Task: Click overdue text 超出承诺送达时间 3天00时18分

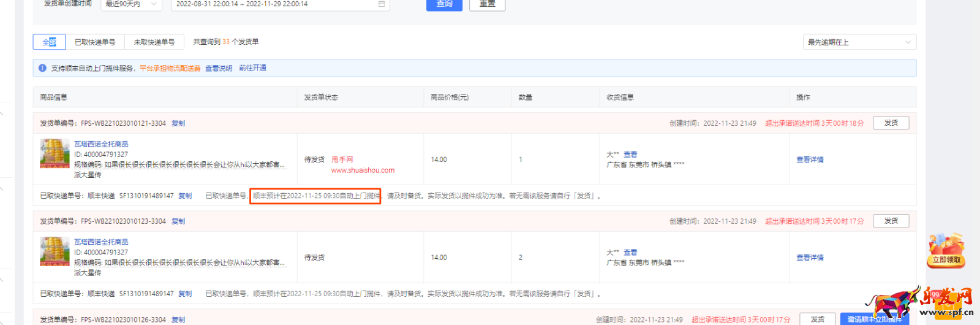Action: tap(814, 123)
